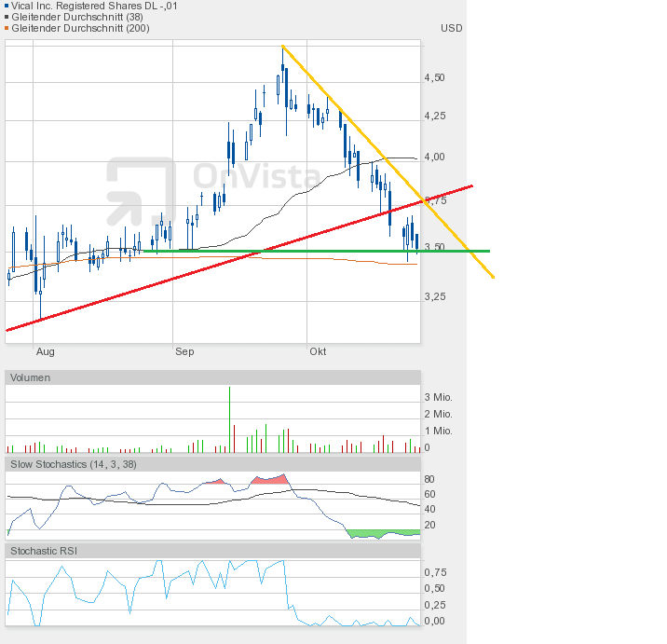The image size is (667, 644).
Task: Click the 'Vical Inc. Registered Shares DL -,01' legend label
Action: 94,6
